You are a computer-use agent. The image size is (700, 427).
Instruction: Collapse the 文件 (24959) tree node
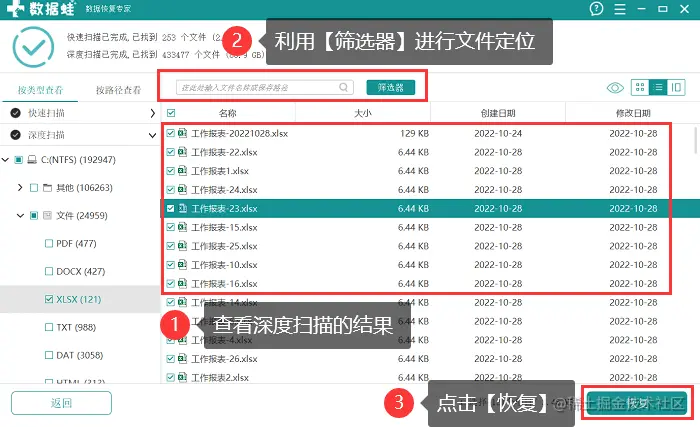tap(20, 215)
